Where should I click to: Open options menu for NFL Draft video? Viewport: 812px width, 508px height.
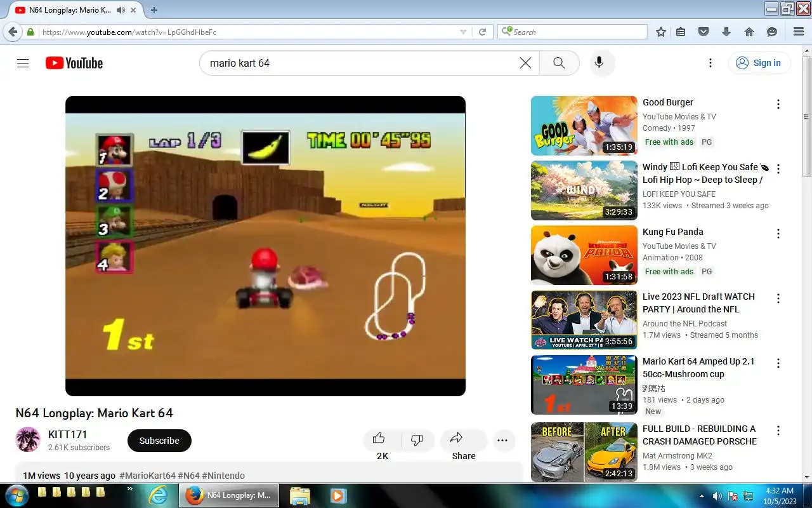click(778, 298)
